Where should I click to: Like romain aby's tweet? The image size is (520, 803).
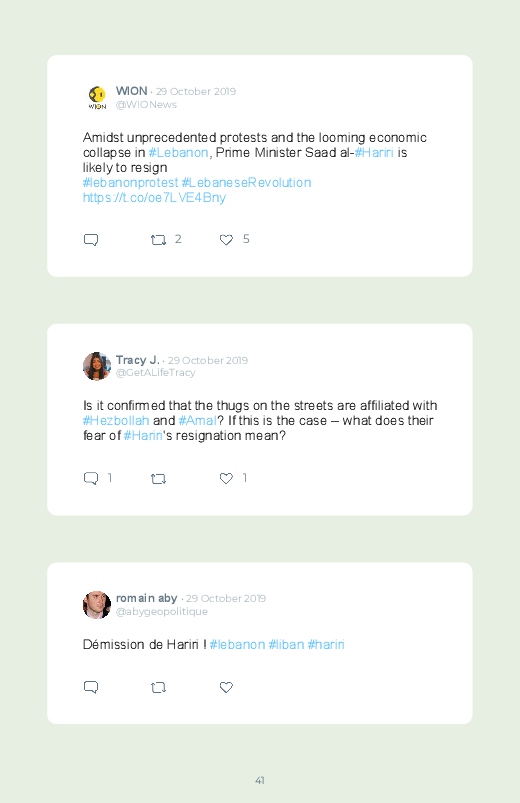226,687
